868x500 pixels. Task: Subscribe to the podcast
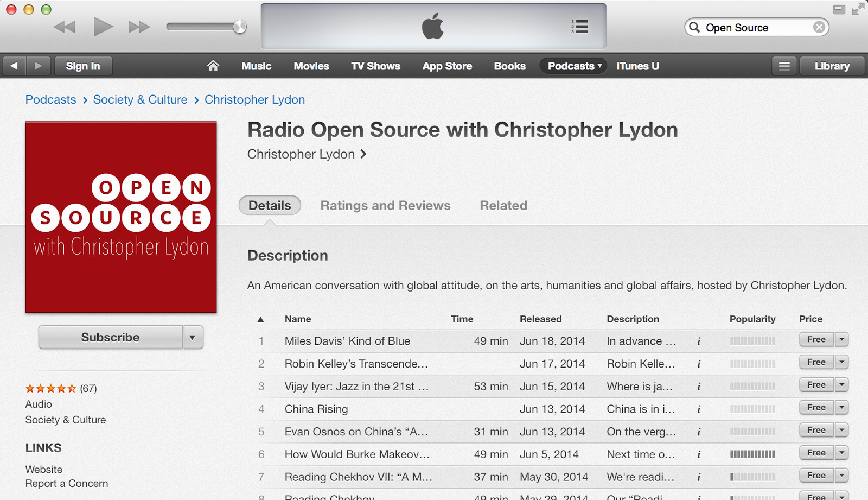111,337
